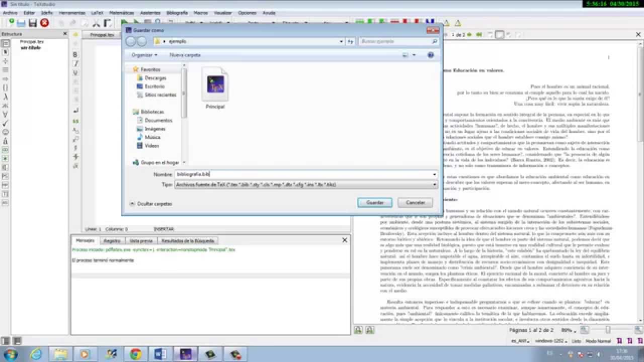Click the second warning triangle icon in toolbar
This screenshot has width=644, height=362.
pos(457,23)
